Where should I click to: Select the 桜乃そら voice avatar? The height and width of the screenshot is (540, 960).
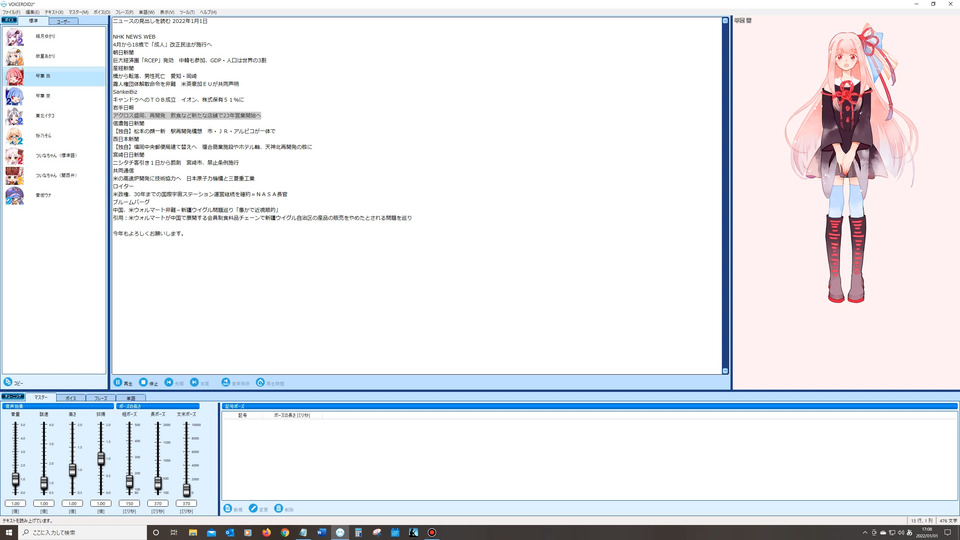click(x=15, y=136)
